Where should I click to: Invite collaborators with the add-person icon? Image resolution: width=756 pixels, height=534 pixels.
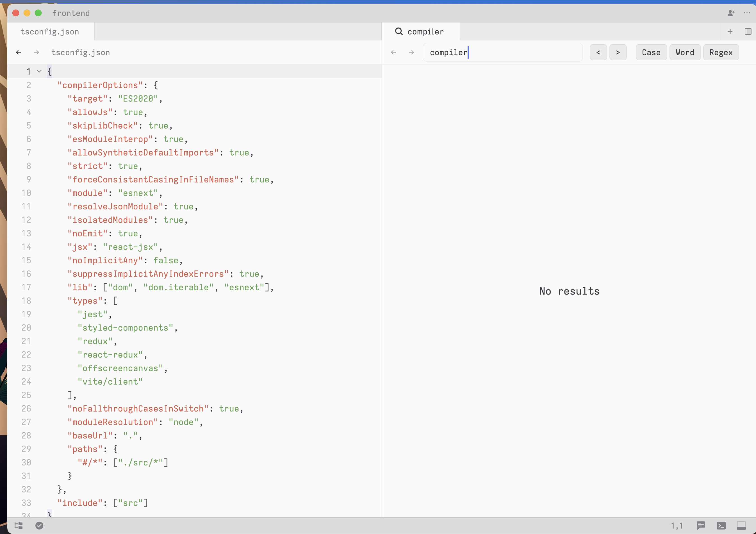click(731, 13)
